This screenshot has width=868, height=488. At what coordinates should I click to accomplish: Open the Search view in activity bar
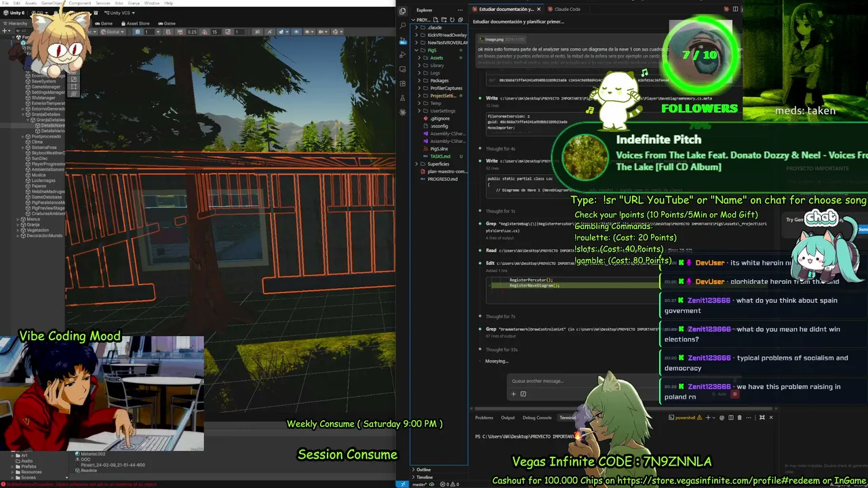pyautogui.click(x=402, y=25)
